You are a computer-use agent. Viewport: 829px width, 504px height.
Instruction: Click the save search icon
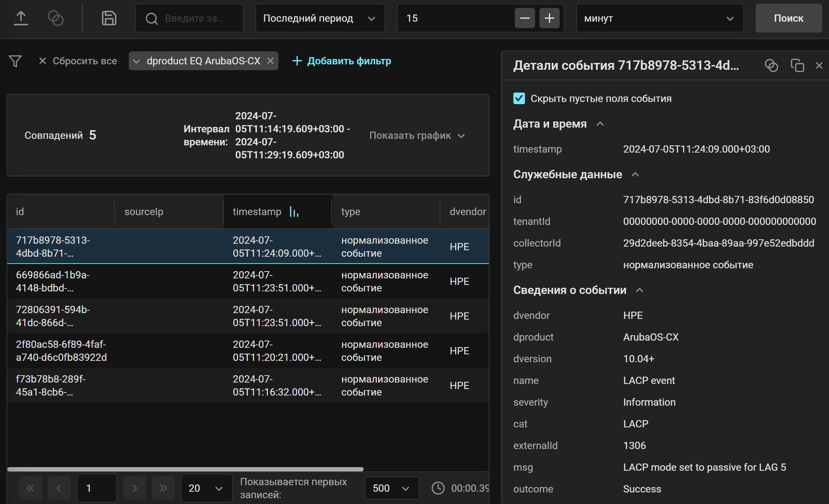point(109,18)
